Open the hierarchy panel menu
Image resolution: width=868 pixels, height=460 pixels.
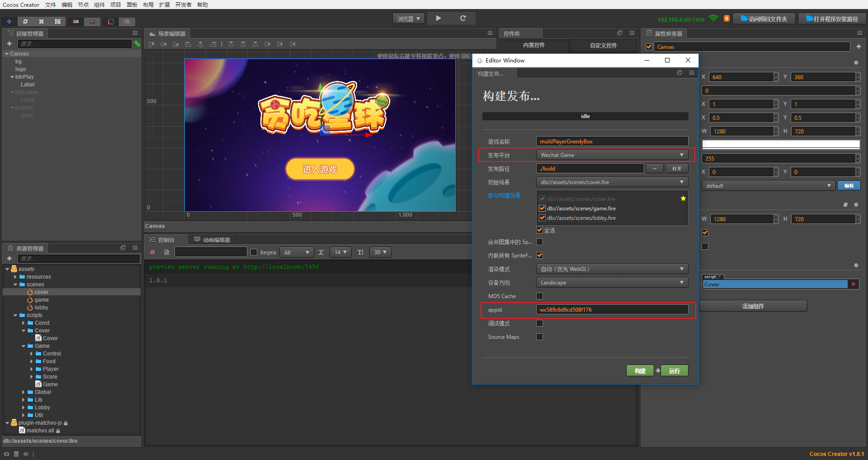(x=135, y=33)
